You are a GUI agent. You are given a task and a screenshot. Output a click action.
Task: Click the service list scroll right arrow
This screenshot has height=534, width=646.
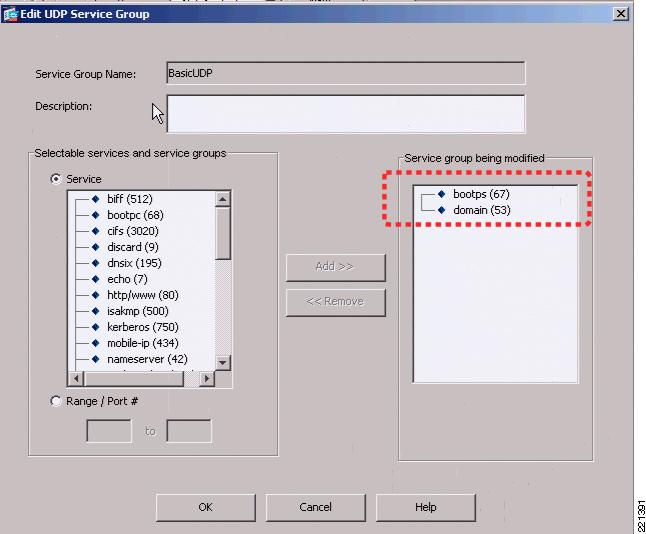[206, 378]
